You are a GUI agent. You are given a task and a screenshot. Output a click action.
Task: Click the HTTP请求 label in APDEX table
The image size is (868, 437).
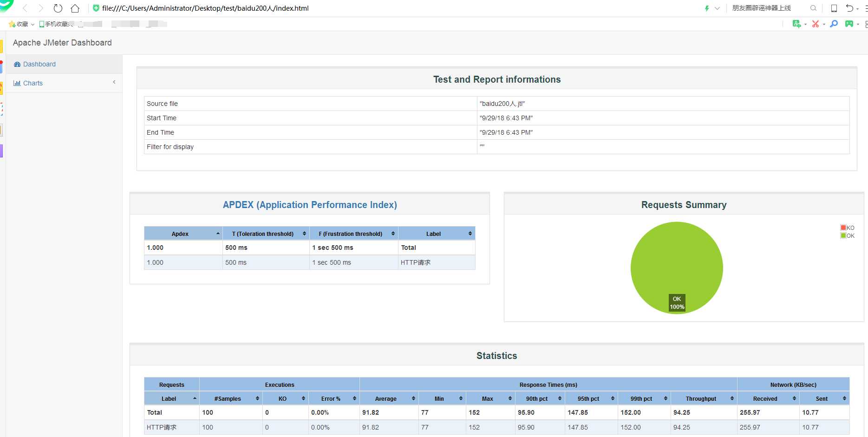click(x=416, y=262)
